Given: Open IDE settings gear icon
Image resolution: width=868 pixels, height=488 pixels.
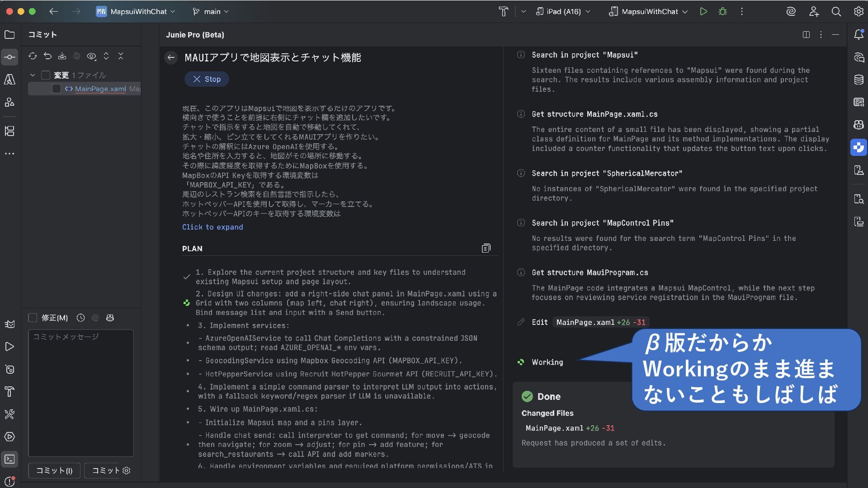Looking at the screenshot, I should [859, 12].
